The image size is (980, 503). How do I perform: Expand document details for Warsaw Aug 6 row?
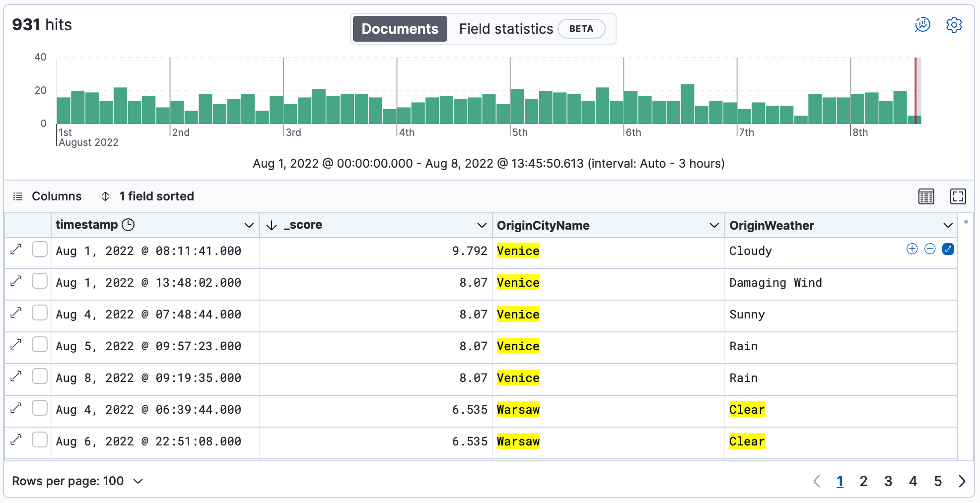coord(16,440)
